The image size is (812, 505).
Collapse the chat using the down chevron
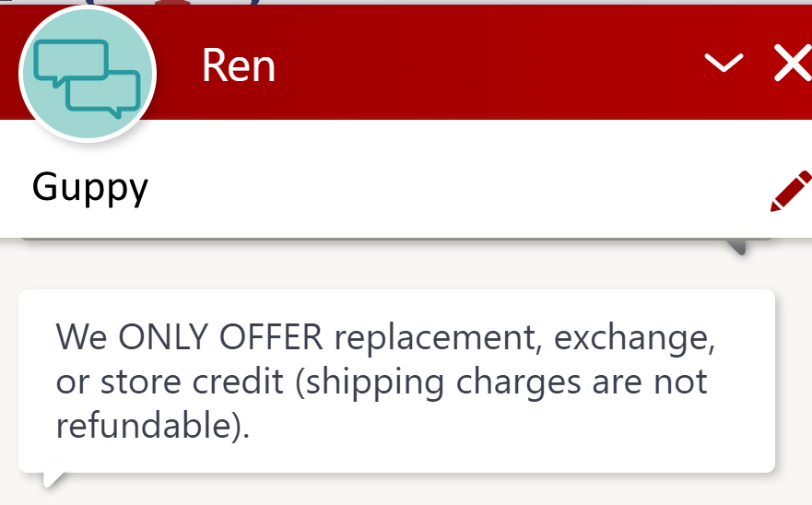(724, 62)
